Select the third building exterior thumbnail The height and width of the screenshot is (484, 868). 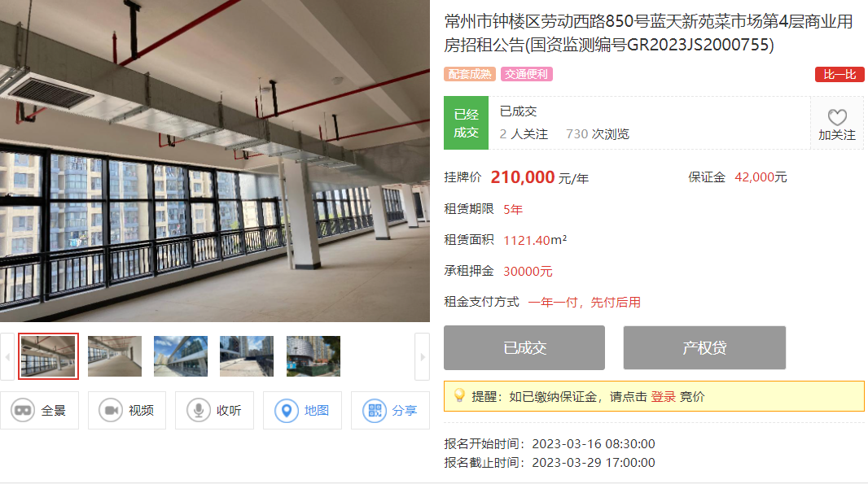181,356
